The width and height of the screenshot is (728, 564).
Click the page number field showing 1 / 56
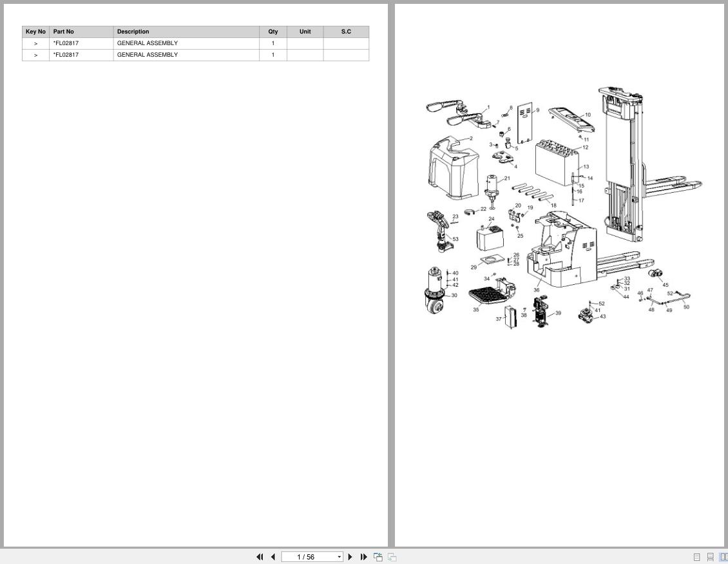click(307, 557)
